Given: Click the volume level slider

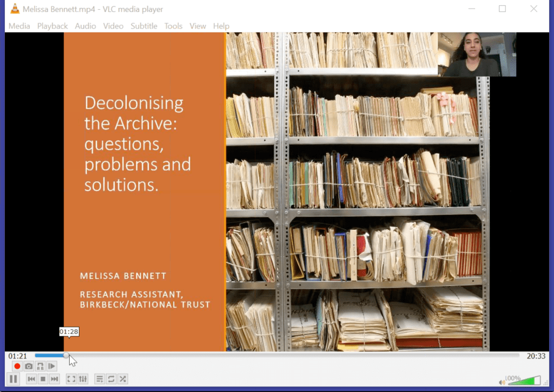Looking at the screenshot, I should click(524, 381).
